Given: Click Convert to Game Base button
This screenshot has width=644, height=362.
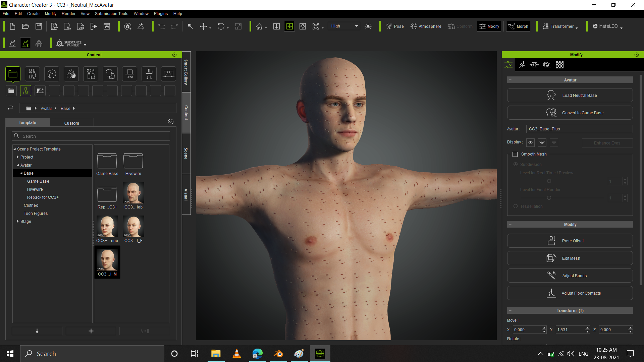Looking at the screenshot, I should pyautogui.click(x=570, y=113).
